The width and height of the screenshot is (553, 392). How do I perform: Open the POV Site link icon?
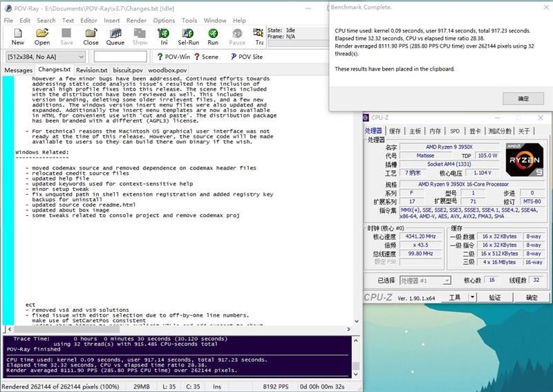(x=247, y=57)
